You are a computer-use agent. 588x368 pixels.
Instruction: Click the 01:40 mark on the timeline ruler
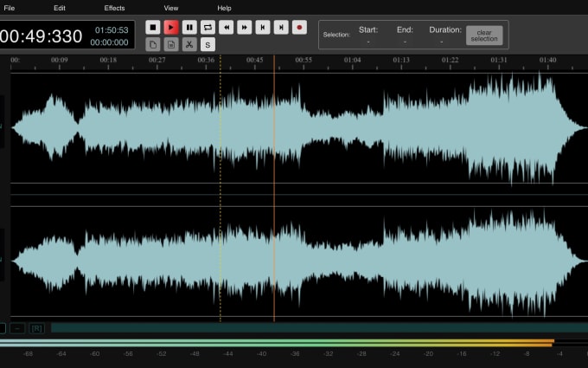pyautogui.click(x=548, y=60)
